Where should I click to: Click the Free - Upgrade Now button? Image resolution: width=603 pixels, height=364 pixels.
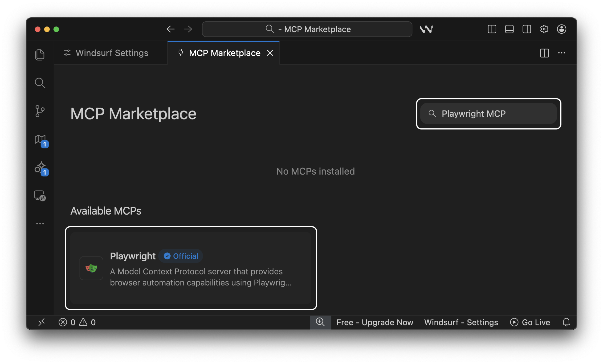(x=375, y=322)
